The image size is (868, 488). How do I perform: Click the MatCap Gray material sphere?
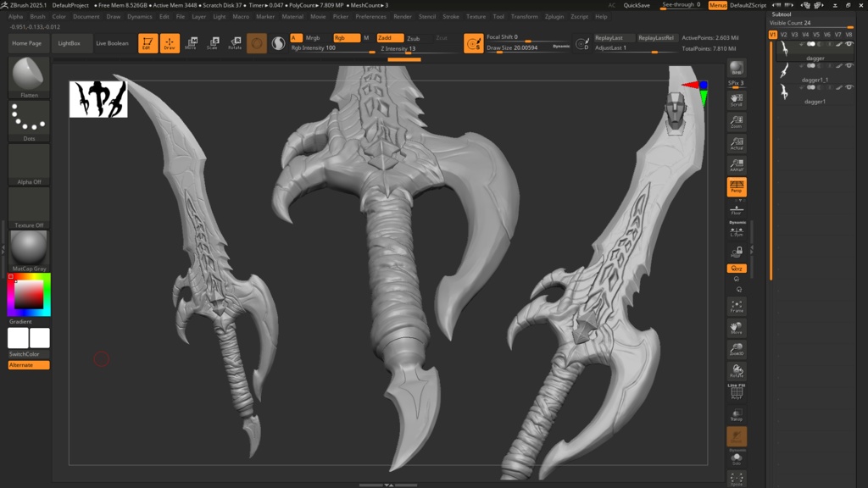click(x=29, y=251)
